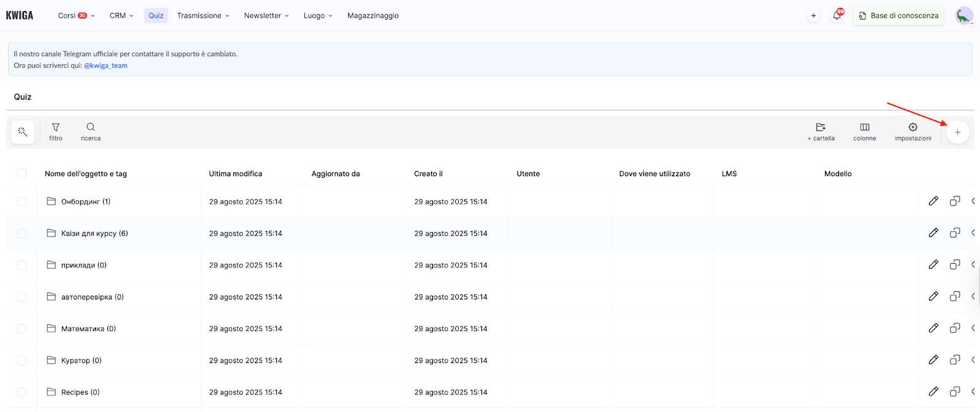980x412 pixels.
Task: Open the colonne columns settings
Action: 864,132
